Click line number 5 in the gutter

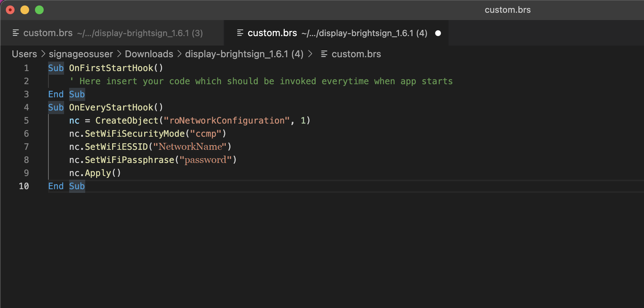click(26, 121)
